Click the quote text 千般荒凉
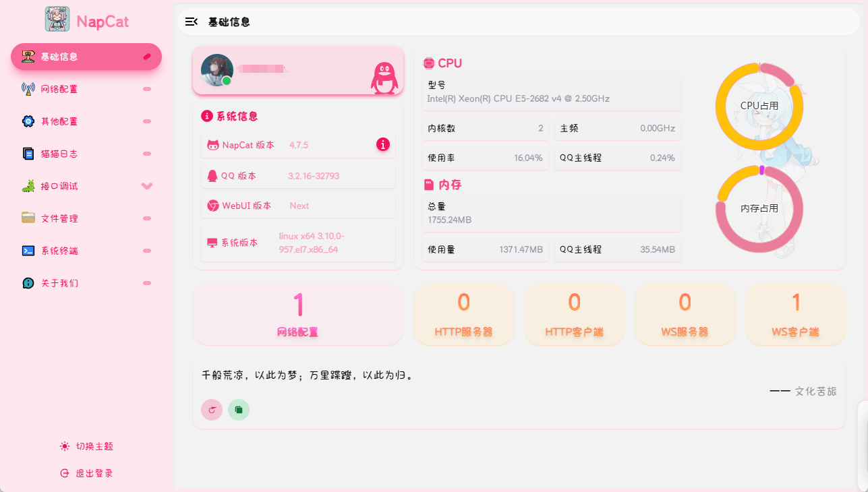 (x=307, y=375)
